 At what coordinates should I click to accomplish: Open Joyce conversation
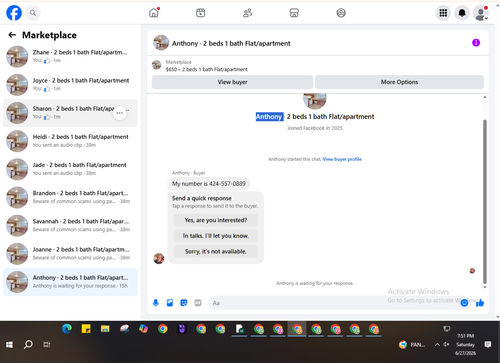(x=70, y=85)
